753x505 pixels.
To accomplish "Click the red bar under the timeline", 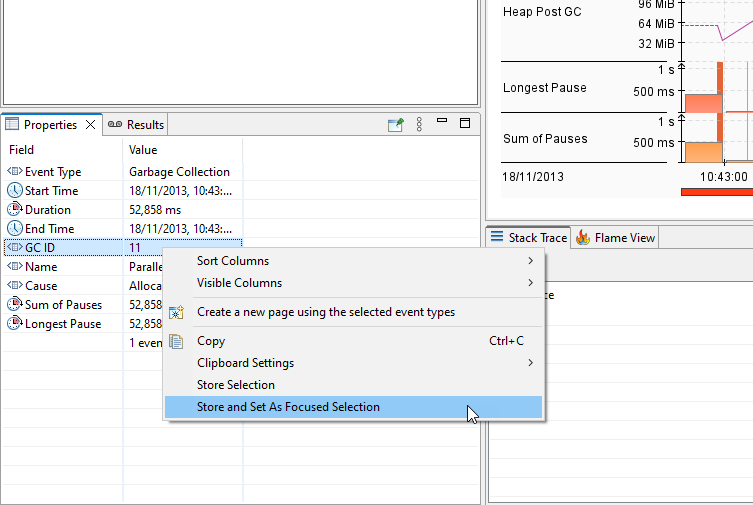I will tap(716, 192).
